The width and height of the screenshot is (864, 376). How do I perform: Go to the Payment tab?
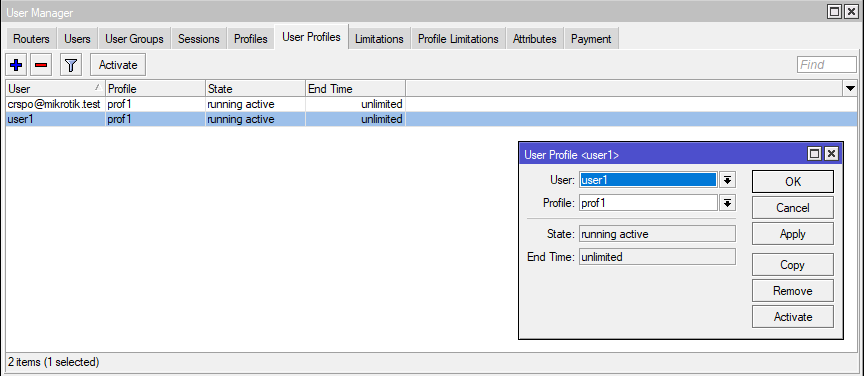(591, 39)
